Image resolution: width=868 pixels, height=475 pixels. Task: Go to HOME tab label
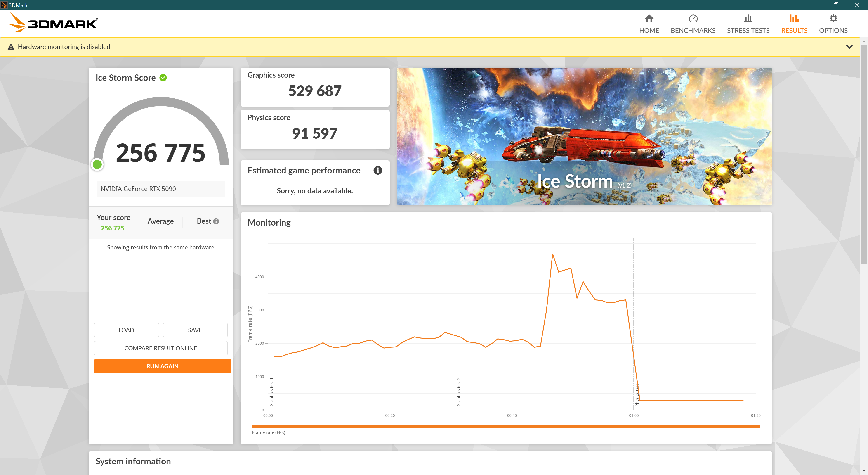(649, 30)
